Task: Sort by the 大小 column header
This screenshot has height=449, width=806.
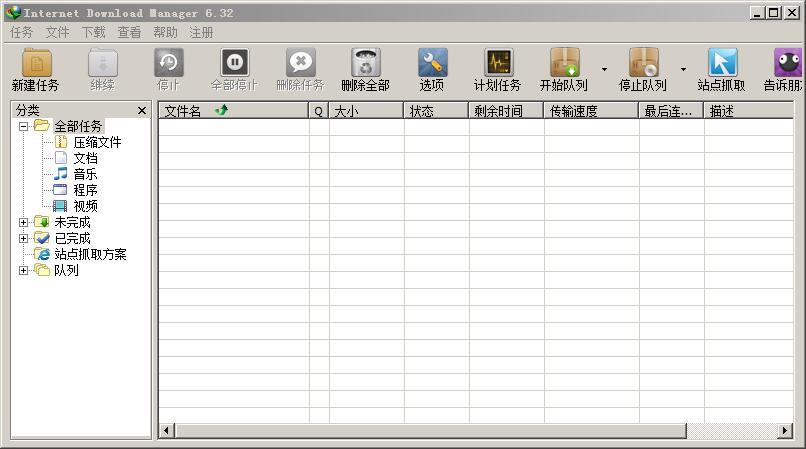Action: 366,111
